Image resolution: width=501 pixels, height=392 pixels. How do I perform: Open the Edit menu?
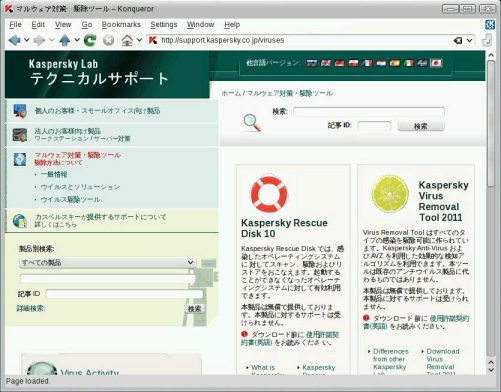[x=38, y=25]
